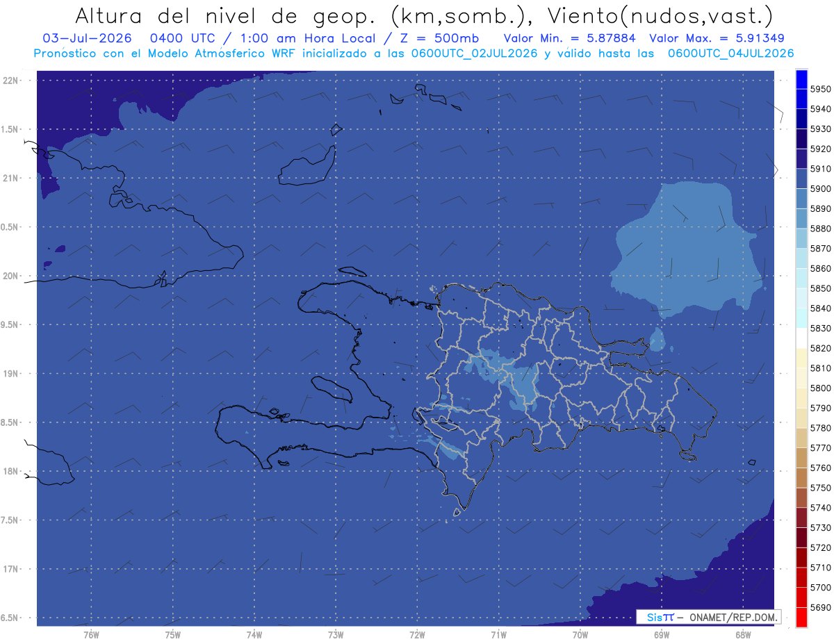This screenshot has height=644, width=834.
Task: Select the legend color between 5800 and 5810
Action: (x=801, y=379)
